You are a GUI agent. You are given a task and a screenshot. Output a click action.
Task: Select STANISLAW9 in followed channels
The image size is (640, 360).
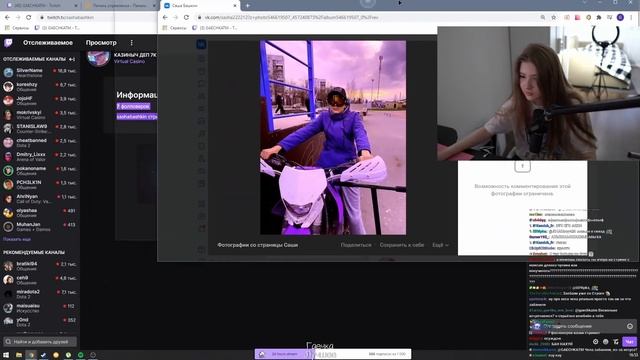coord(40,129)
